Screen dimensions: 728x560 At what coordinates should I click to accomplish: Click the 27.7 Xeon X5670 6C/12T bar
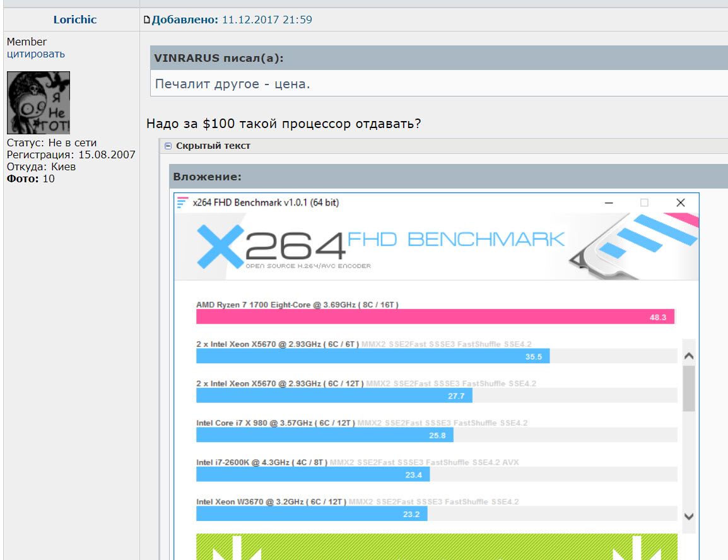[334, 396]
